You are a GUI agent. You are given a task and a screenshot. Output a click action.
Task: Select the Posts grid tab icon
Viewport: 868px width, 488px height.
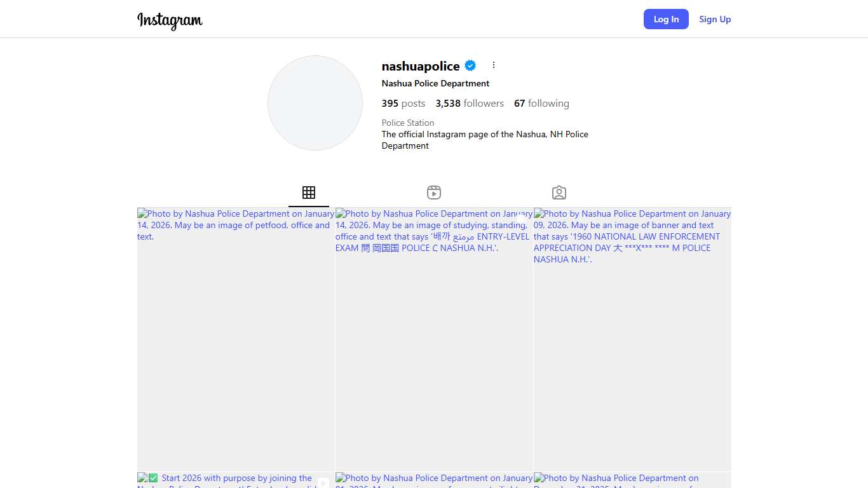pos(309,193)
